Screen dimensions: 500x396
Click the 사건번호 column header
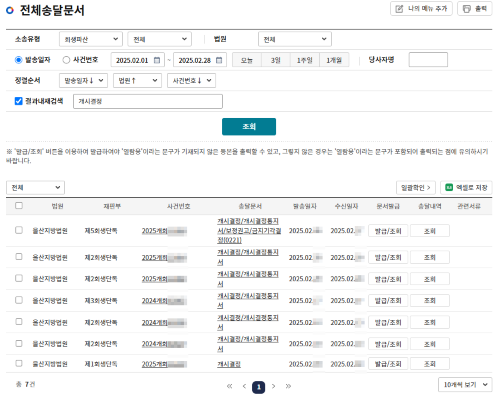[x=179, y=206]
